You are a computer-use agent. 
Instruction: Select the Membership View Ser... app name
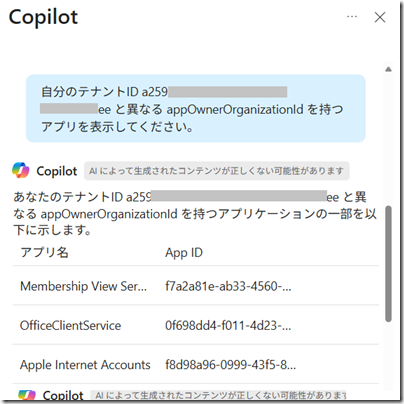pos(83,286)
